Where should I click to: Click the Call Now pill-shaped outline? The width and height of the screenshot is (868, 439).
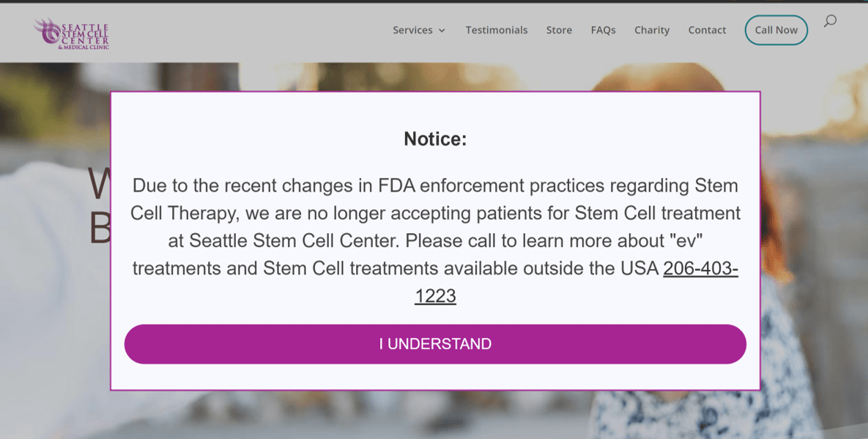[776, 30]
